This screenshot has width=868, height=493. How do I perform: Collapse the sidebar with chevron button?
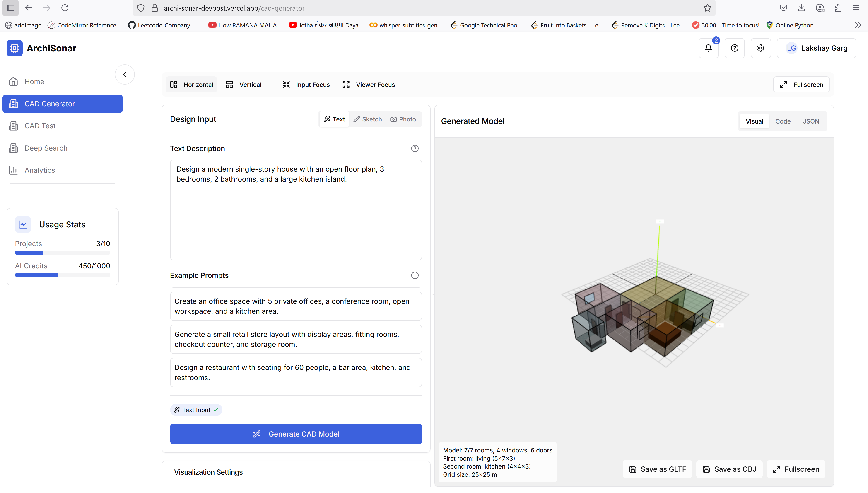125,75
